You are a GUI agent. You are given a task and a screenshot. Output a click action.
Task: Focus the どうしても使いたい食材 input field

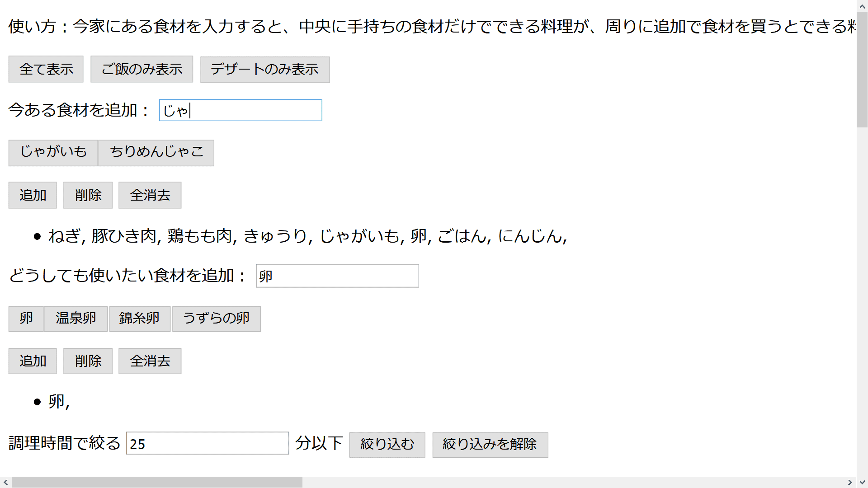(337, 276)
